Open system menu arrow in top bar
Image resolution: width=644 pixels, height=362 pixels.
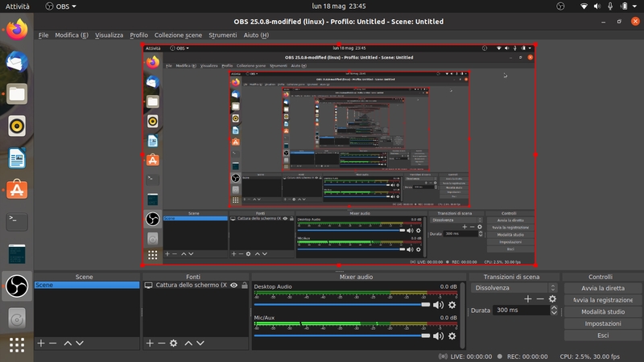pos(634,6)
